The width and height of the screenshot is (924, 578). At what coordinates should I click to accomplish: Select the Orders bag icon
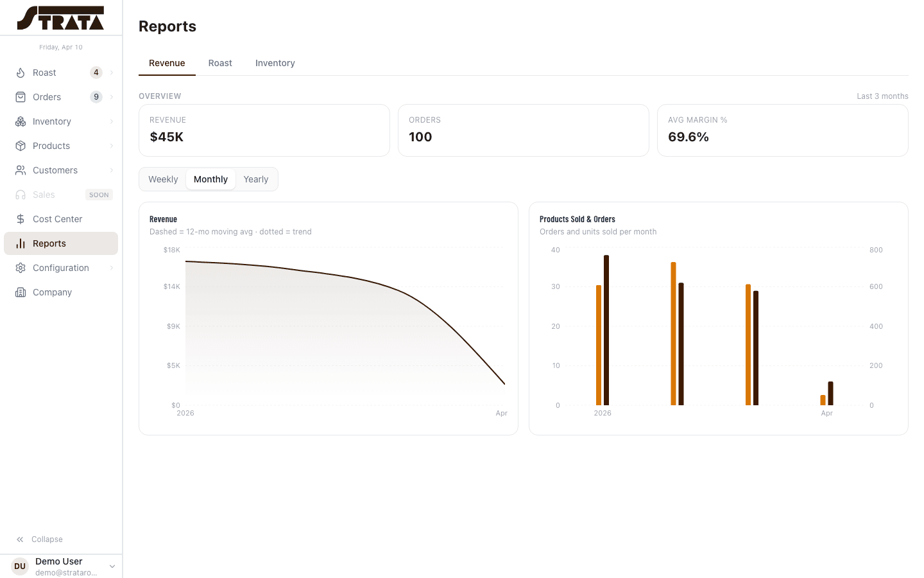click(x=21, y=97)
